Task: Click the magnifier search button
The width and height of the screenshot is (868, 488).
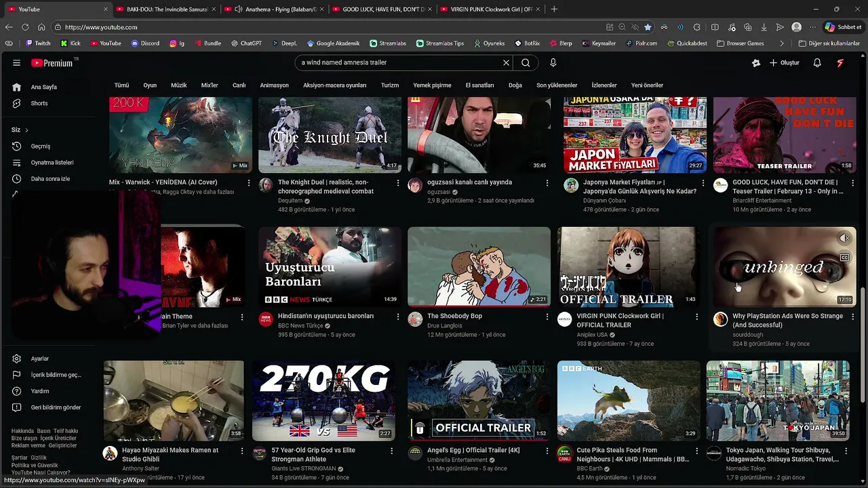Action: [526, 62]
